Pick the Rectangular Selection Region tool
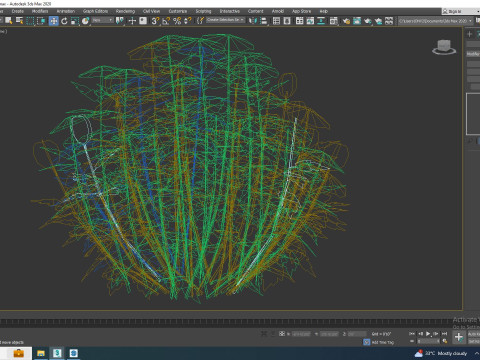Image resolution: width=480 pixels, height=360 pixels. click(30, 21)
